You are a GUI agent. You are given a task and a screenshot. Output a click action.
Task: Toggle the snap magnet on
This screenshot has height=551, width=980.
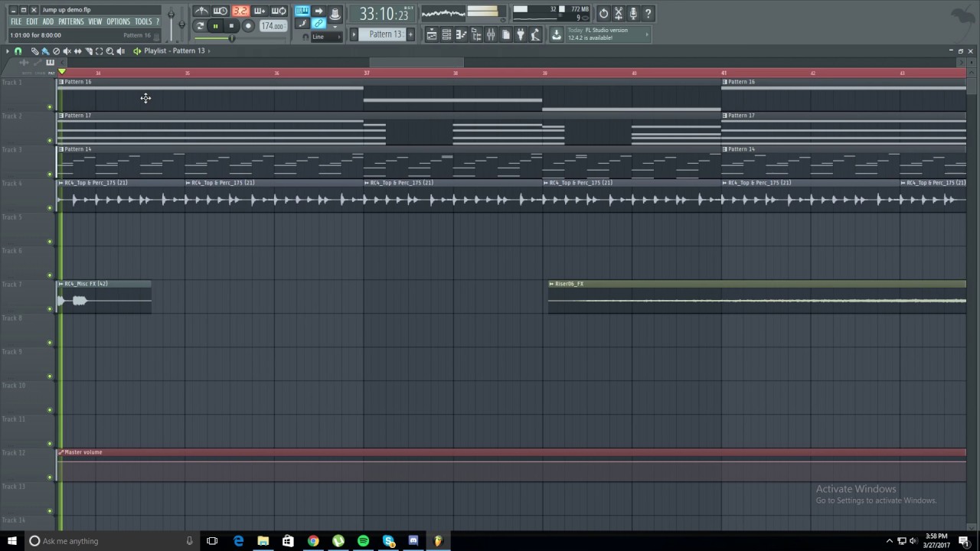[18, 51]
